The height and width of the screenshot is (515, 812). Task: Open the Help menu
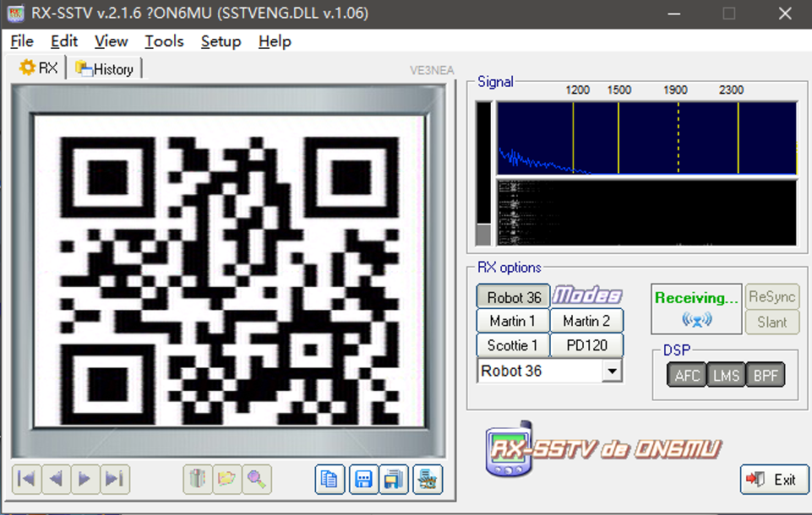click(x=275, y=41)
